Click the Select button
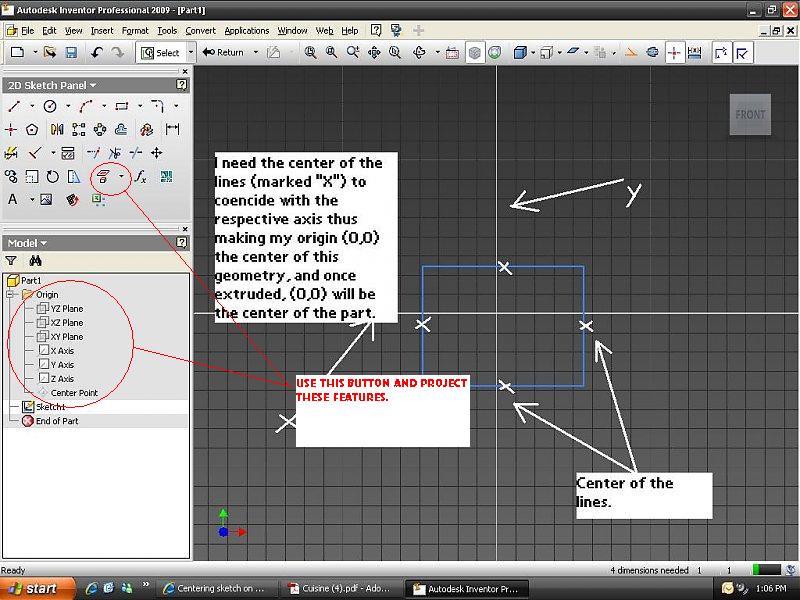Screen dimensions: 800x600 pos(162,53)
